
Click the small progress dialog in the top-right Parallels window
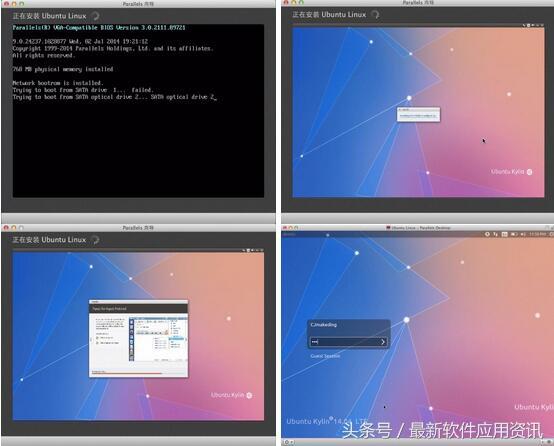418,115
